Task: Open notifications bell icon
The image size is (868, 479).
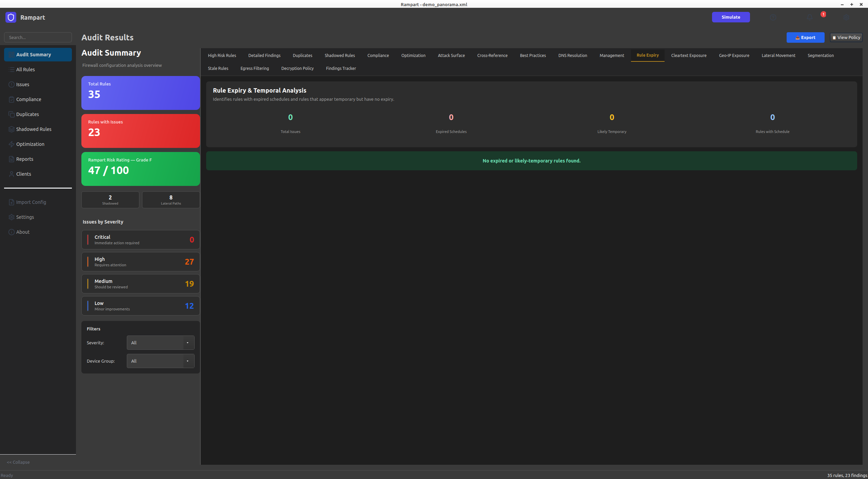Action: pyautogui.click(x=810, y=17)
